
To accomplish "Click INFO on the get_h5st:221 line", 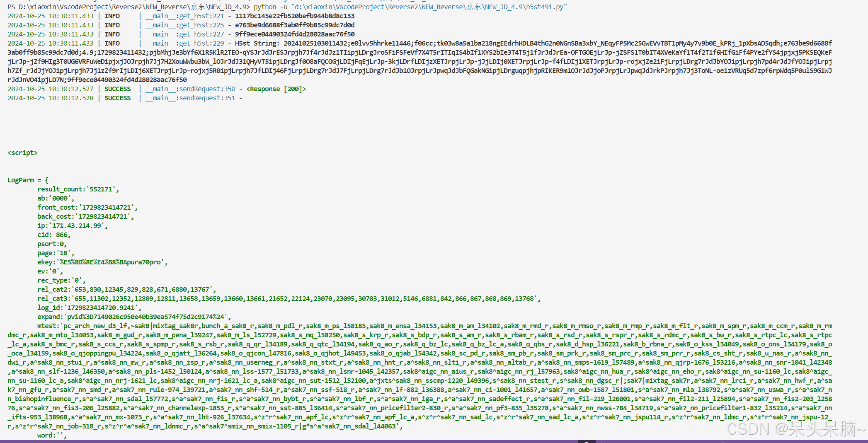I will pyautogui.click(x=112, y=16).
